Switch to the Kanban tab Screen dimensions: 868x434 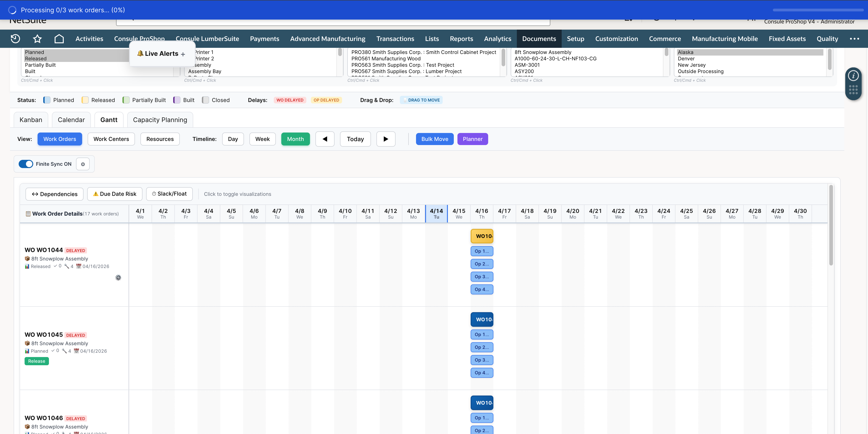[x=31, y=120]
